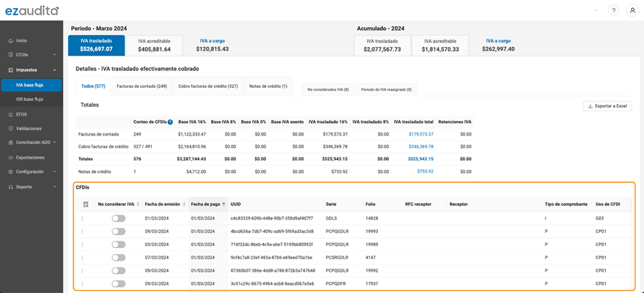The height and width of the screenshot is (293, 644).
Task: Click the info icon beside Conteo de CFDIs
Action: click(170, 122)
